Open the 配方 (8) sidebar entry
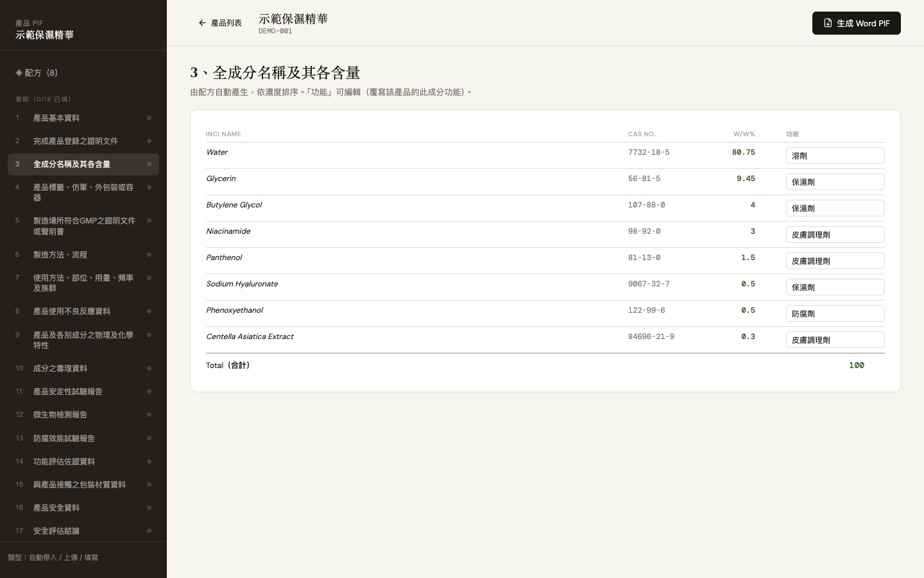The height and width of the screenshot is (578, 924). [x=83, y=73]
